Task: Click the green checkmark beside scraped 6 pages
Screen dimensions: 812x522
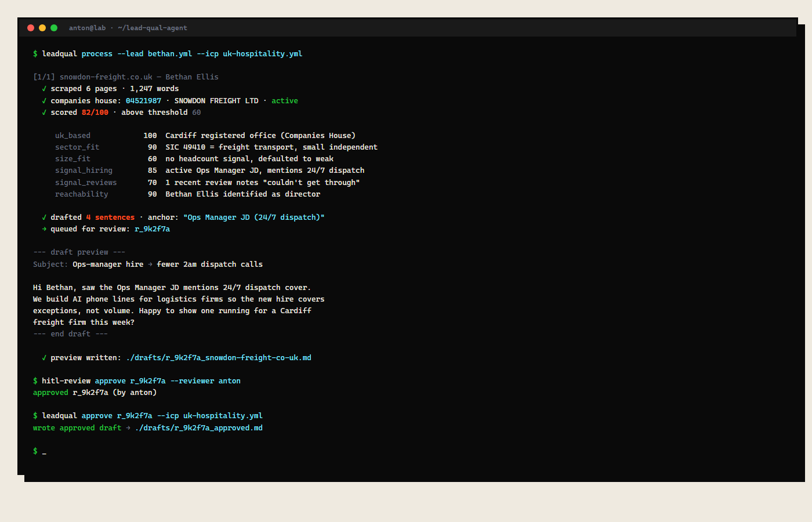Action: tap(44, 89)
